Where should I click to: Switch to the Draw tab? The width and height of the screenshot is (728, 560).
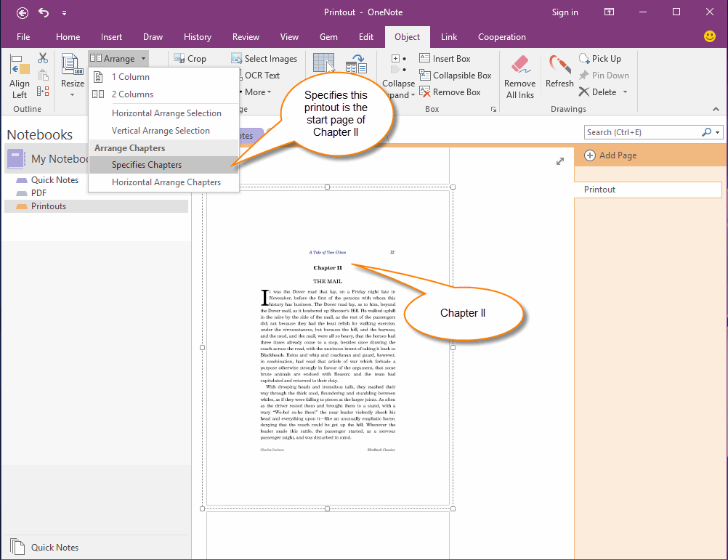tap(153, 37)
